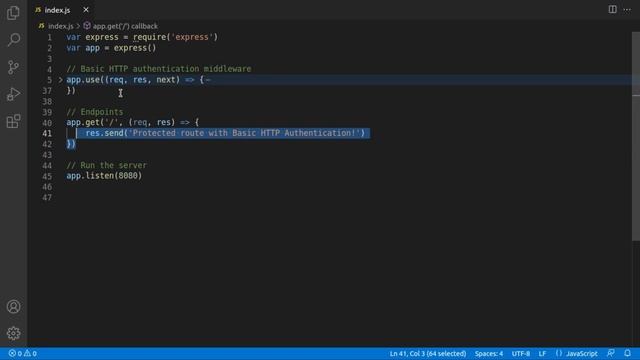
Task: Click index.js in the breadcrumb
Action: (x=61, y=26)
